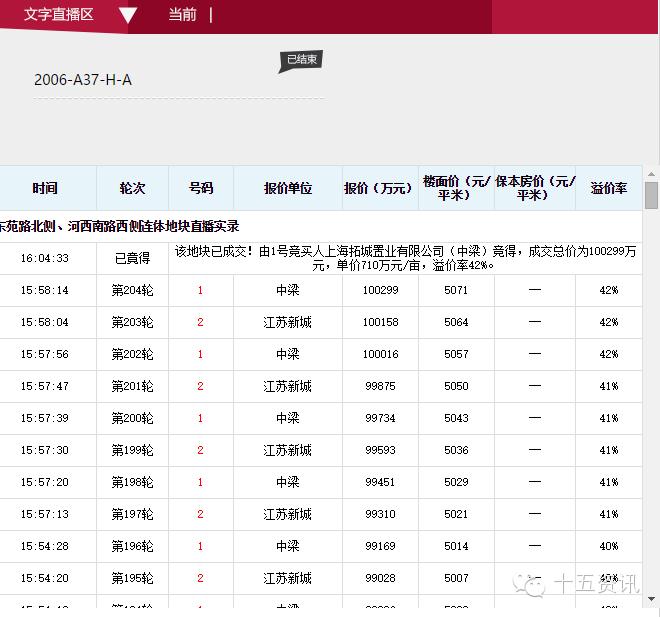This screenshot has width=660, height=617.
Task: Click bid price 99734
Action: click(x=381, y=418)
